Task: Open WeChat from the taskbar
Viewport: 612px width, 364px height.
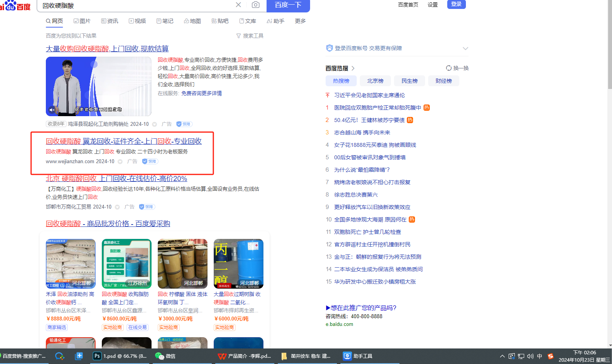Action: 165,356
